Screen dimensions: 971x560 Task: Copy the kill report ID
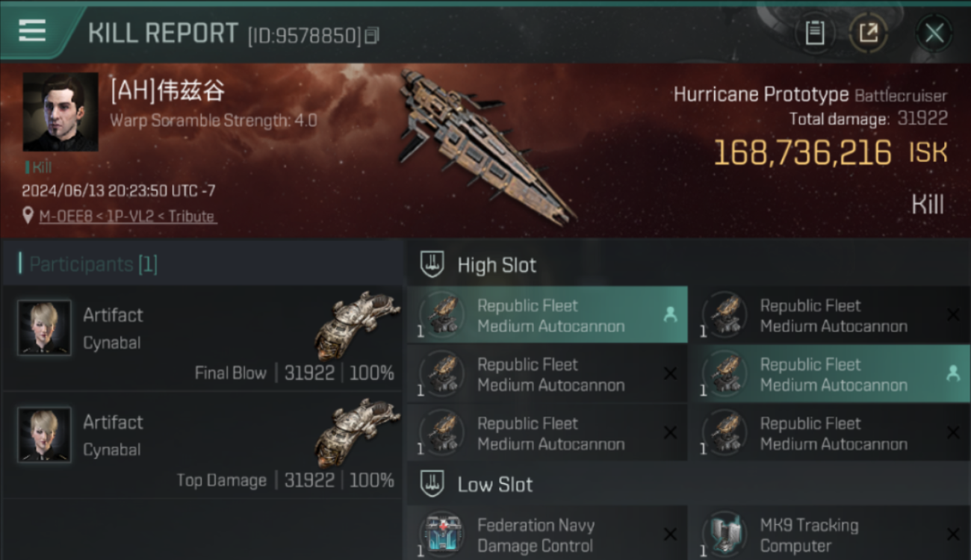coord(371,35)
